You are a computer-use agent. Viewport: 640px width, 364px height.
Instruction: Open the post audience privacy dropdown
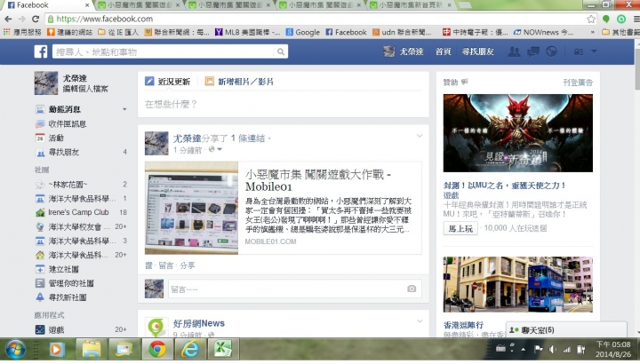coord(215,149)
